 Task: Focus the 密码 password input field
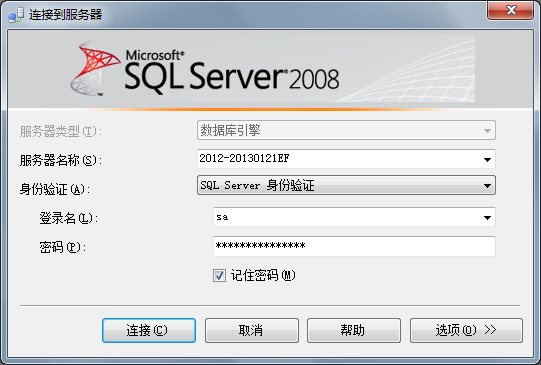coord(354,246)
